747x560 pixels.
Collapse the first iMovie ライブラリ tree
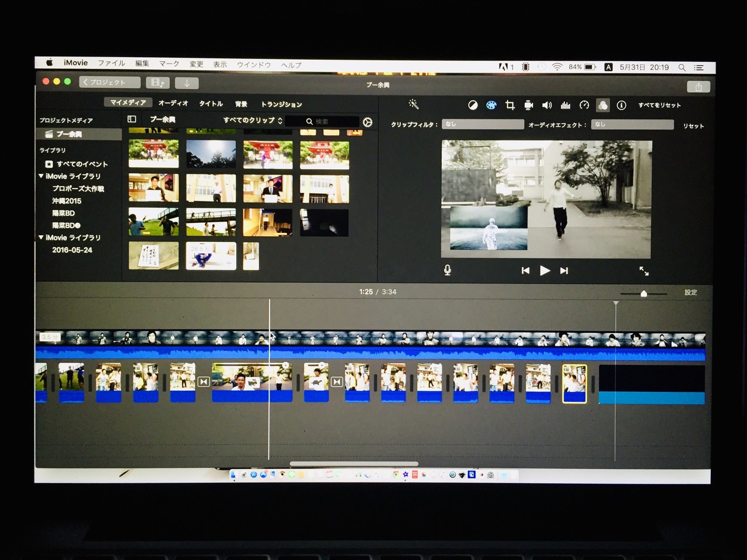41,176
